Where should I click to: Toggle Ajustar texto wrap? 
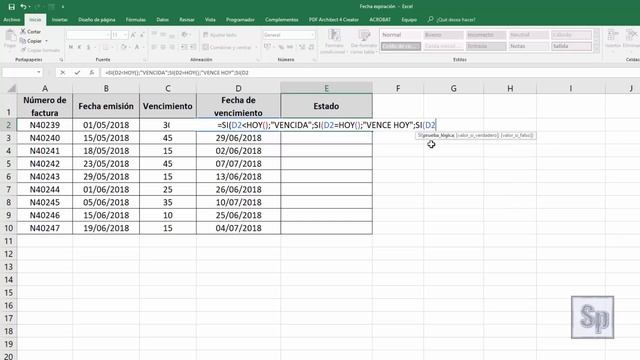tap(220, 35)
